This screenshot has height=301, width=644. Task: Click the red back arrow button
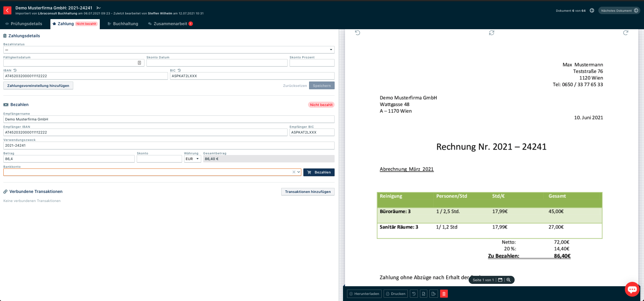click(7, 11)
